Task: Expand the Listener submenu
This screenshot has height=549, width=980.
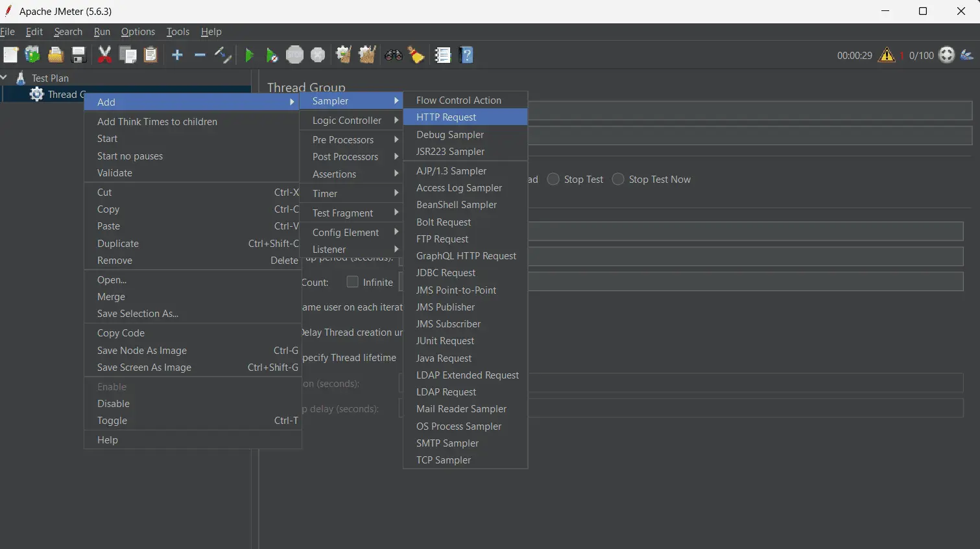Action: [351, 250]
